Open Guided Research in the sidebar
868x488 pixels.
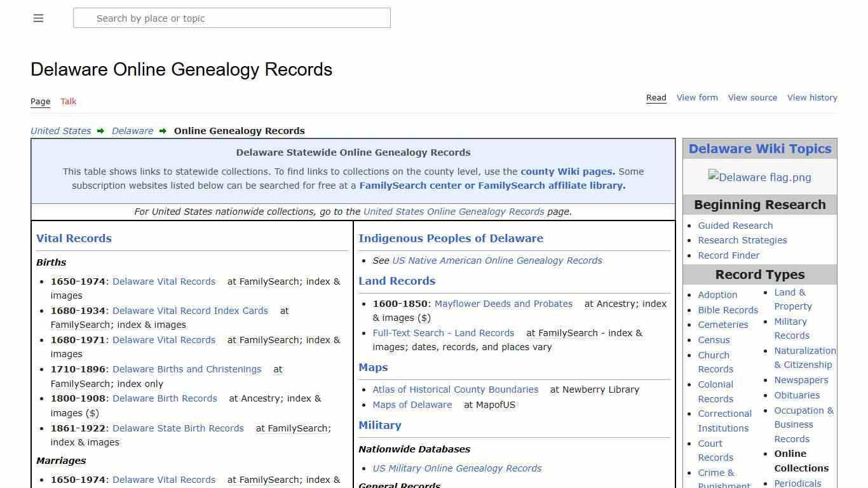tap(735, 226)
